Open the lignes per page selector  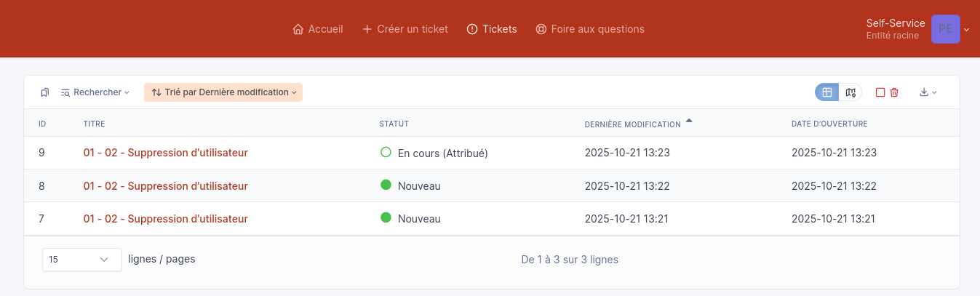81,260
